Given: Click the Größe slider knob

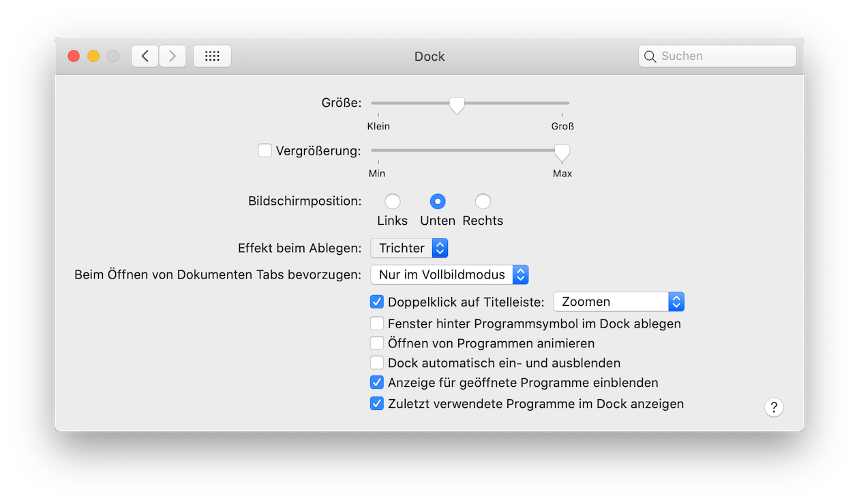Looking at the screenshot, I should 457,105.
